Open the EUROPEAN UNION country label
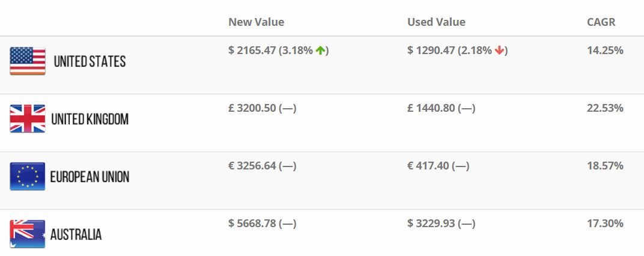Screen dimensions: 644x256 [x=90, y=177]
